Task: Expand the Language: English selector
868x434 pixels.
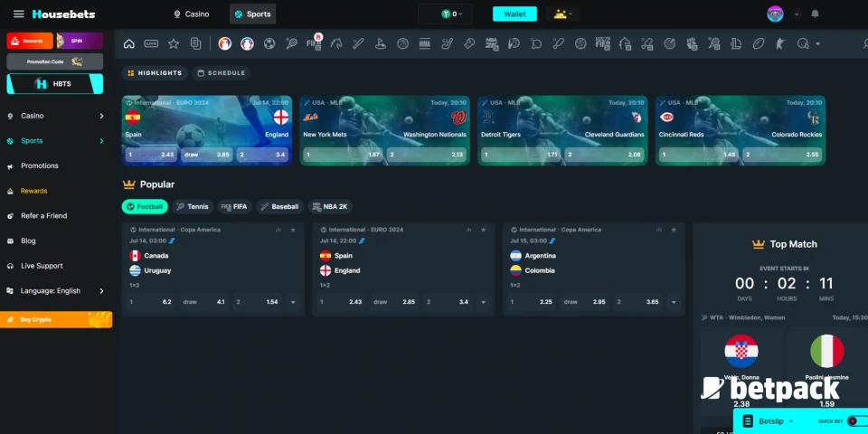Action: click(x=102, y=290)
